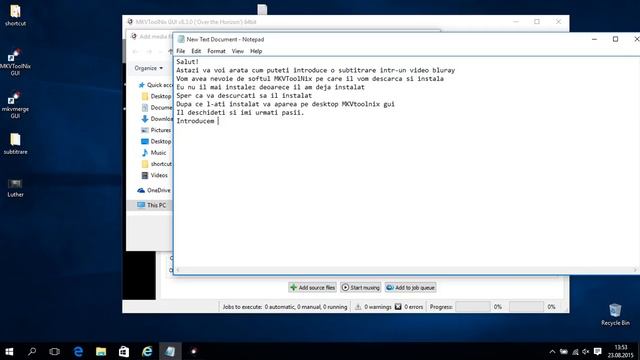The image size is (640, 360).
Task: Open Notepad View menu
Action: [238, 51]
